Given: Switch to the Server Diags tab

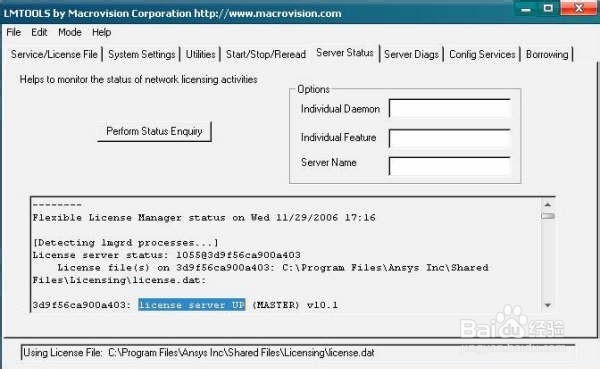Looking at the screenshot, I should 411,54.
